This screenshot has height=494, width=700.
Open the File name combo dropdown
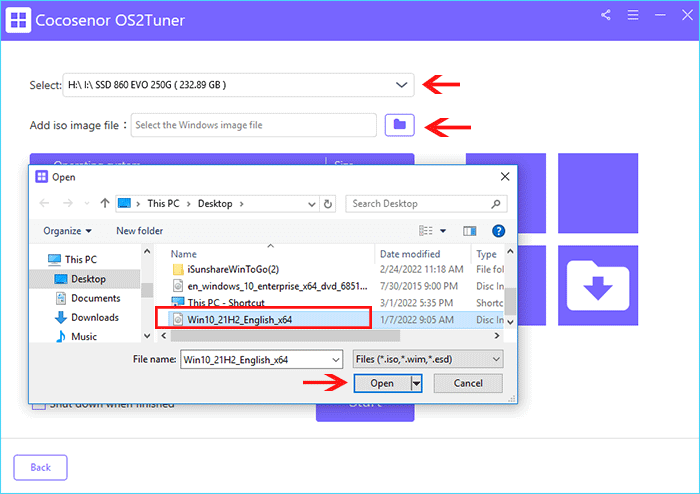coord(336,360)
